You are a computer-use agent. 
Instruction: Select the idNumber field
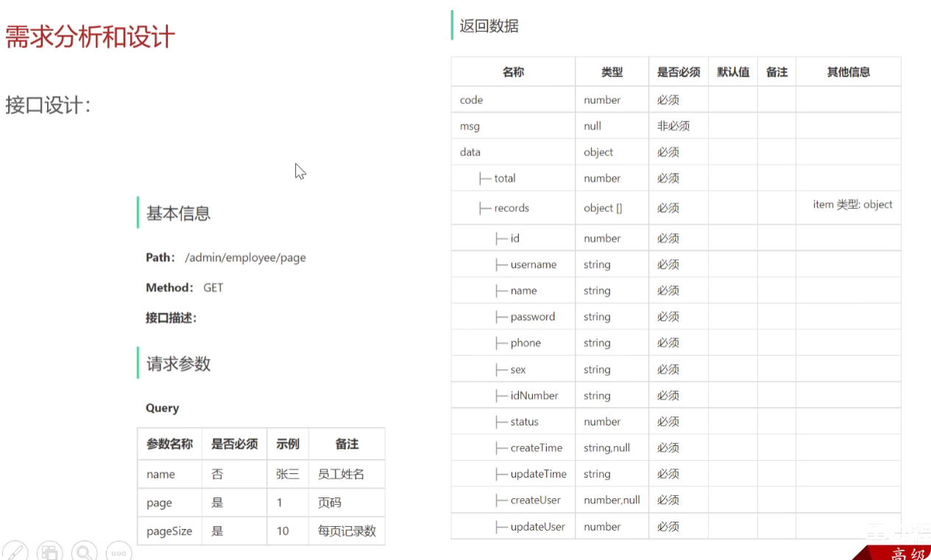(534, 396)
